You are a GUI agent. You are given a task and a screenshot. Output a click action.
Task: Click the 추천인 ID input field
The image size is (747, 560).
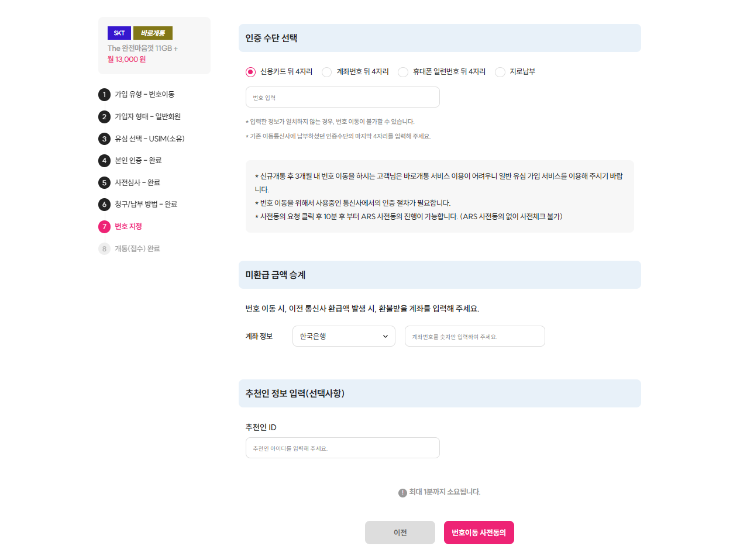(x=342, y=447)
